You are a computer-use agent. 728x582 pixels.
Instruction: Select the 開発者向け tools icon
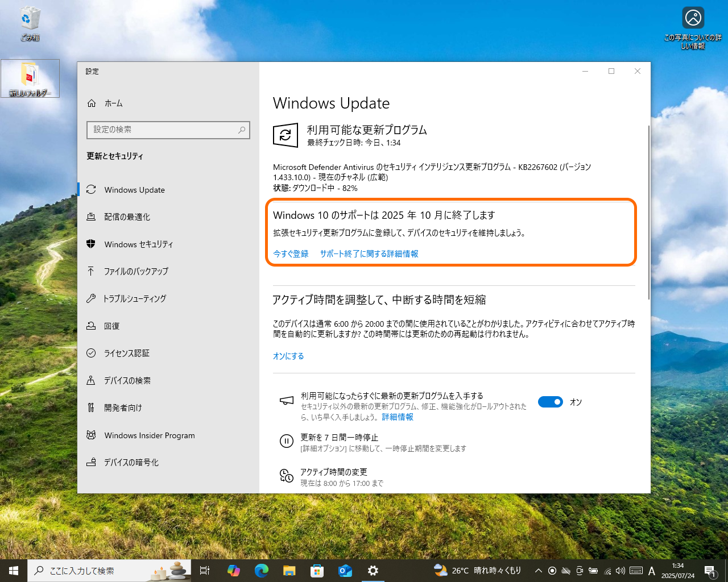tap(92, 408)
